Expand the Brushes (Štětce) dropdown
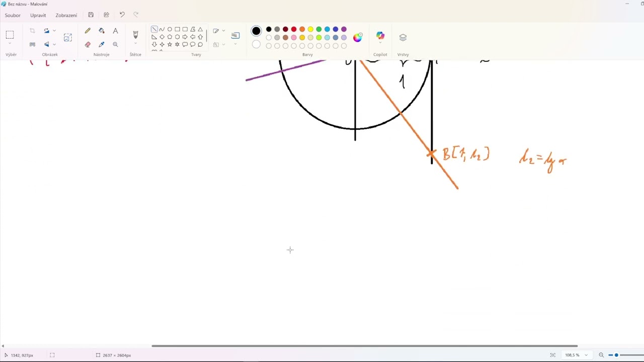 [x=135, y=44]
